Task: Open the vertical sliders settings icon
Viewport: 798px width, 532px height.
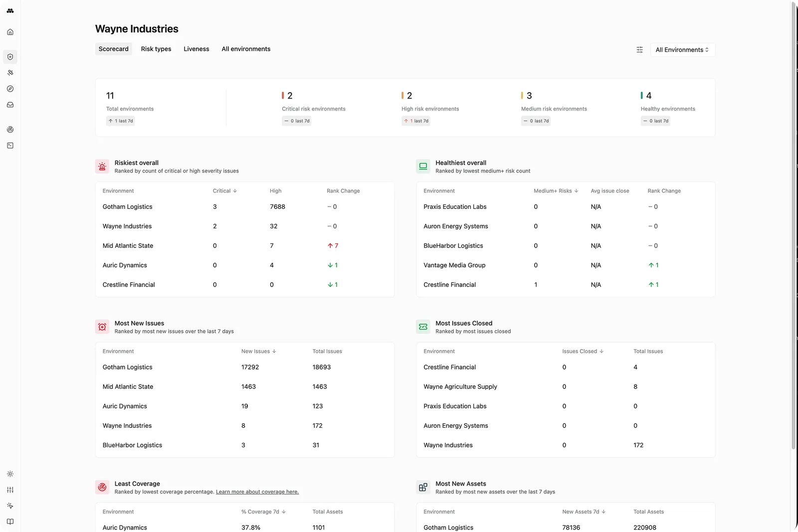Action: click(10, 490)
